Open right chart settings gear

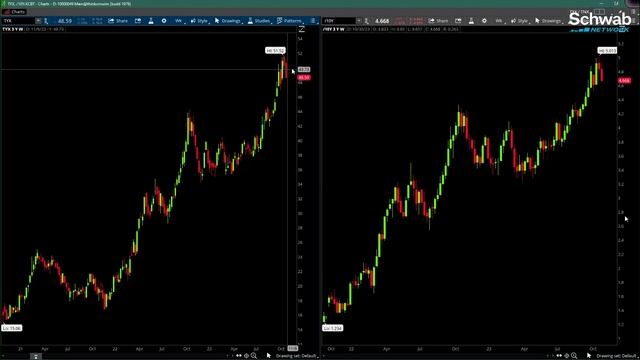(484, 21)
